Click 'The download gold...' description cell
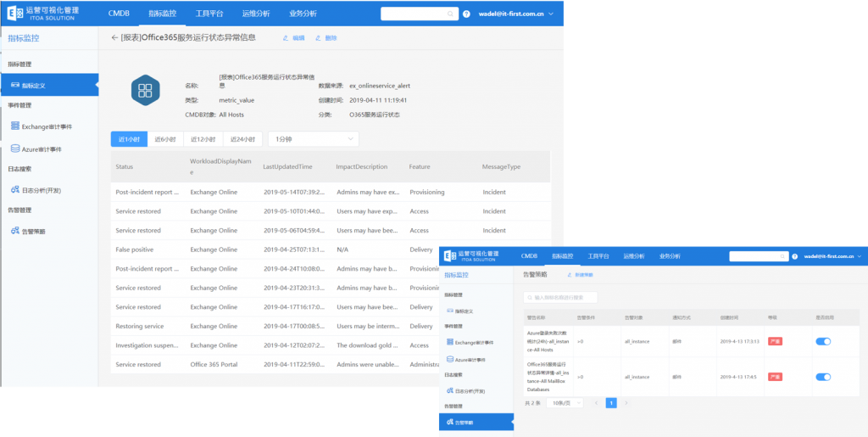 pyautogui.click(x=368, y=345)
